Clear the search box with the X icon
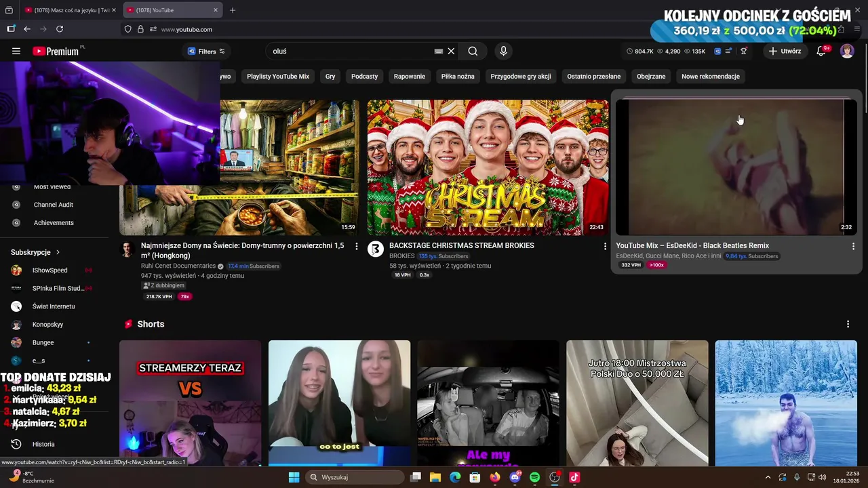868x488 pixels. point(451,51)
